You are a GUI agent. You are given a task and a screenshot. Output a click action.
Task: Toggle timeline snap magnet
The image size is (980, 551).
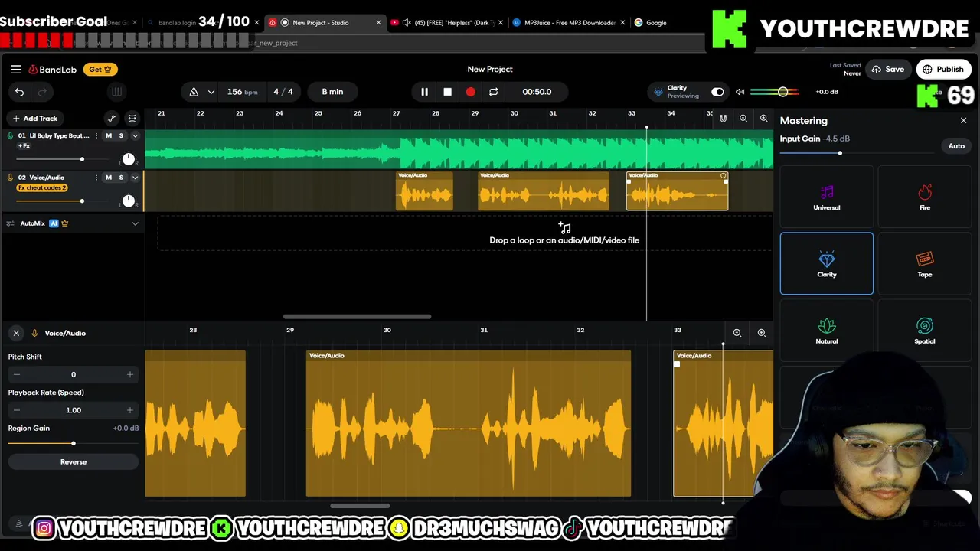coord(723,119)
